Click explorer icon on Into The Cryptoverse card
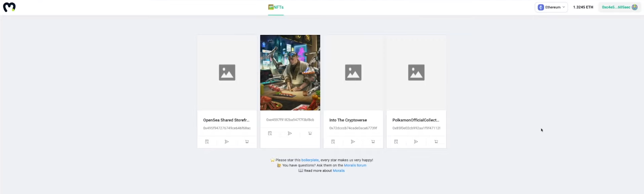The width and height of the screenshot is (644, 194). (x=333, y=142)
